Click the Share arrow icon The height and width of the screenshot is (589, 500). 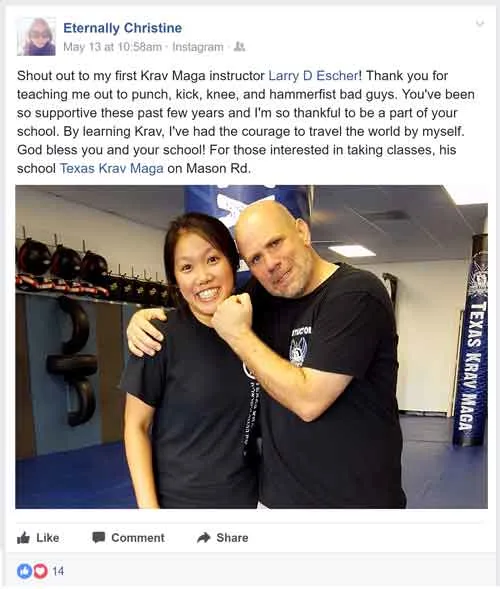[204, 538]
